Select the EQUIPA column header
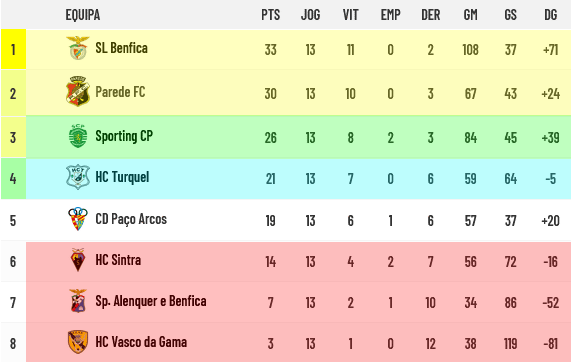 (83, 15)
